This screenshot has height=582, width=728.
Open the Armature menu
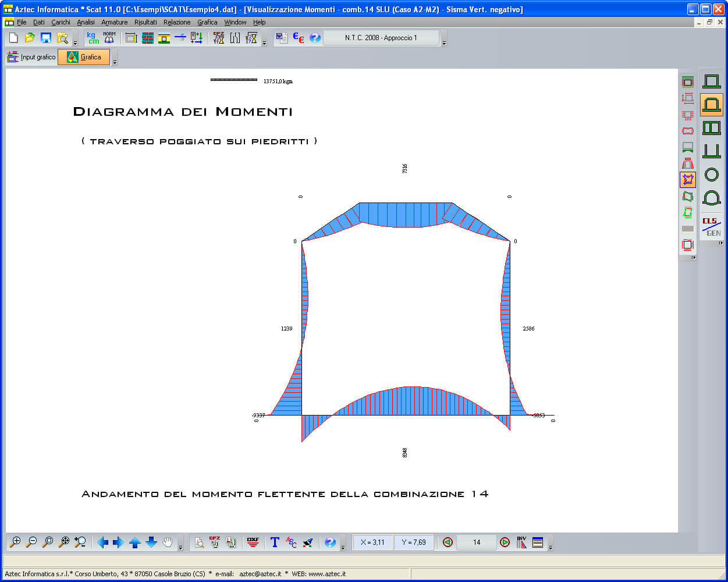click(114, 22)
